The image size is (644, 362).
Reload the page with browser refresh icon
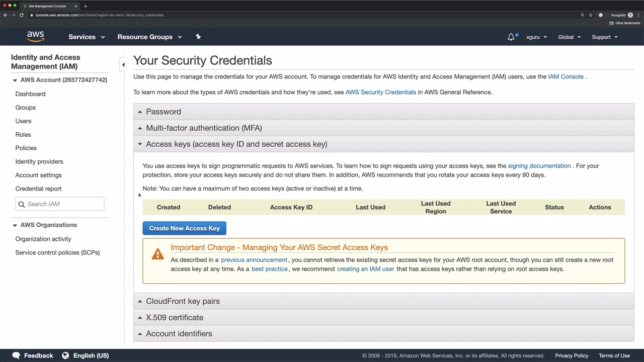pos(22,15)
